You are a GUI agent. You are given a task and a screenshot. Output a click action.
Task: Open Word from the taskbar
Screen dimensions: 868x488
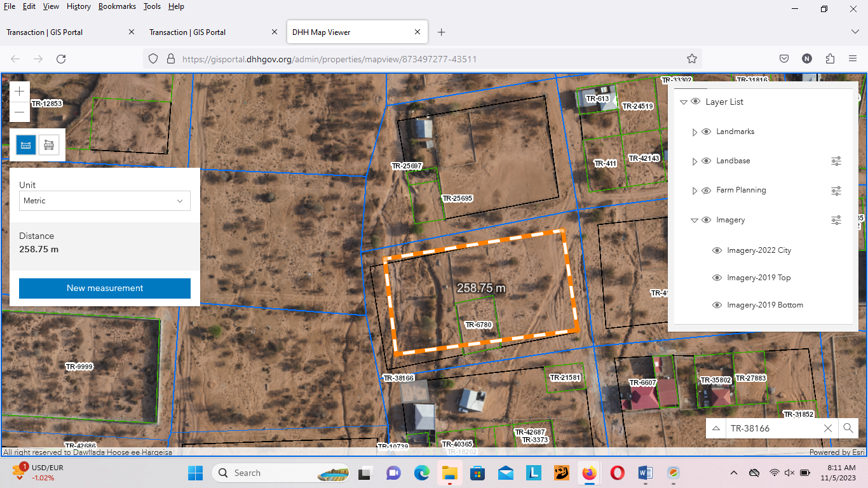tap(645, 473)
